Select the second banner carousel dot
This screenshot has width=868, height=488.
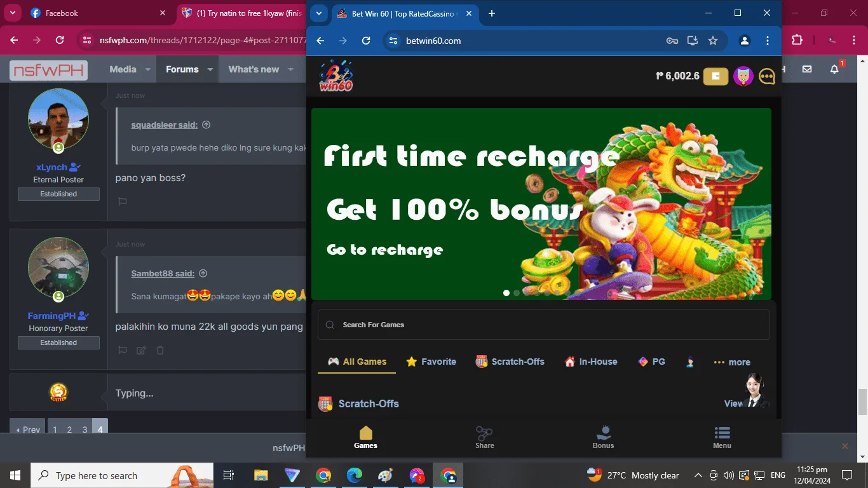517,293
